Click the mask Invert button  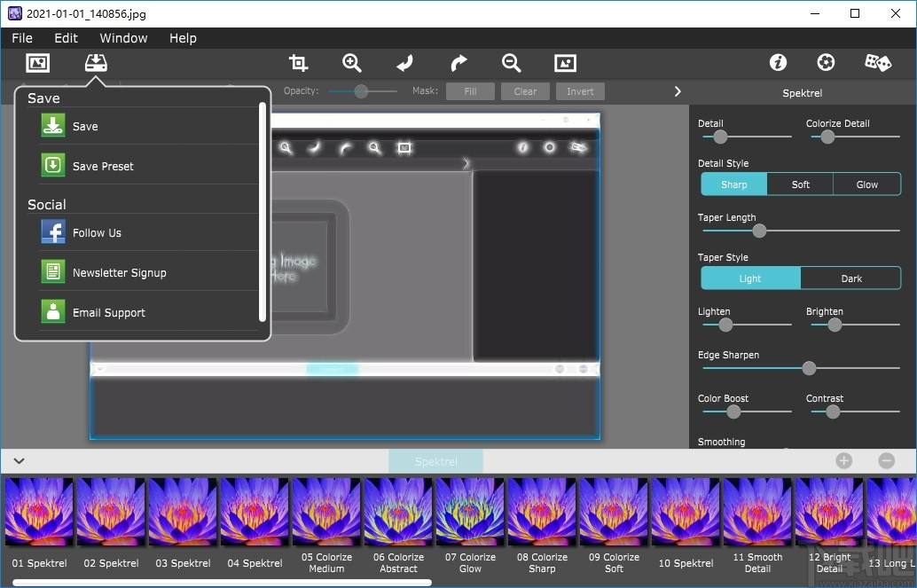[580, 91]
